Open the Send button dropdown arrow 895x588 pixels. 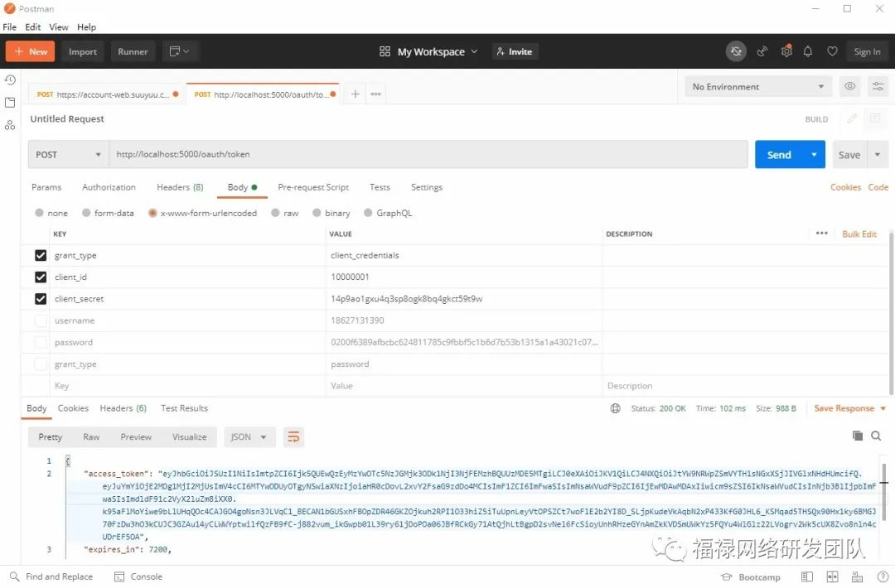(814, 155)
